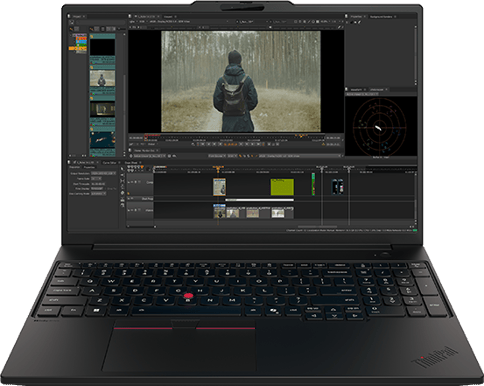
Task: Select the hiker clip on the upper timeline track
Action: tap(219, 187)
